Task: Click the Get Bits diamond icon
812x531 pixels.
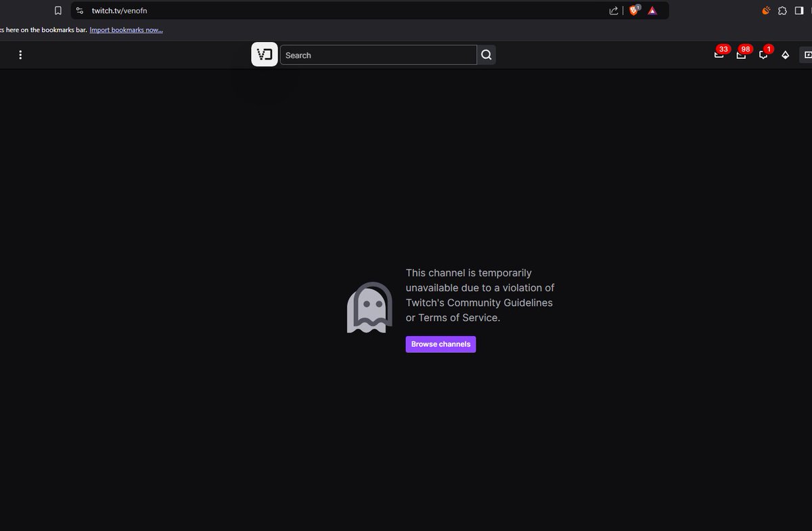Action: pyautogui.click(x=786, y=55)
